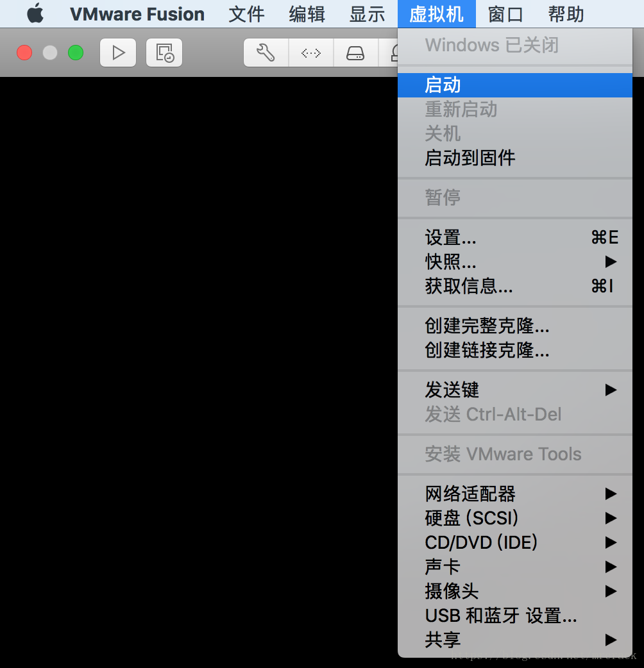This screenshot has width=644, height=668.
Task: Choose 获取信息... menu item
Action: point(515,286)
